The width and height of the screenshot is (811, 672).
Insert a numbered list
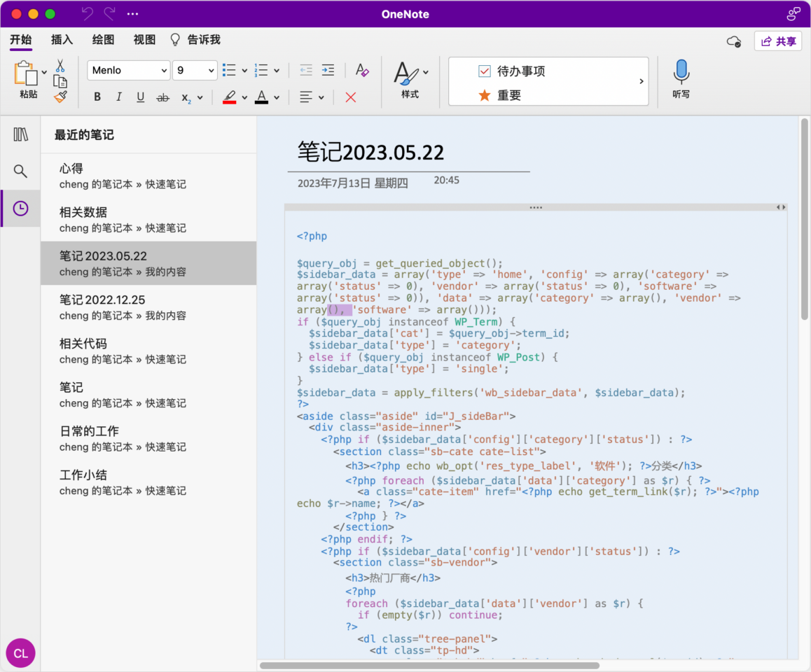pyautogui.click(x=261, y=70)
